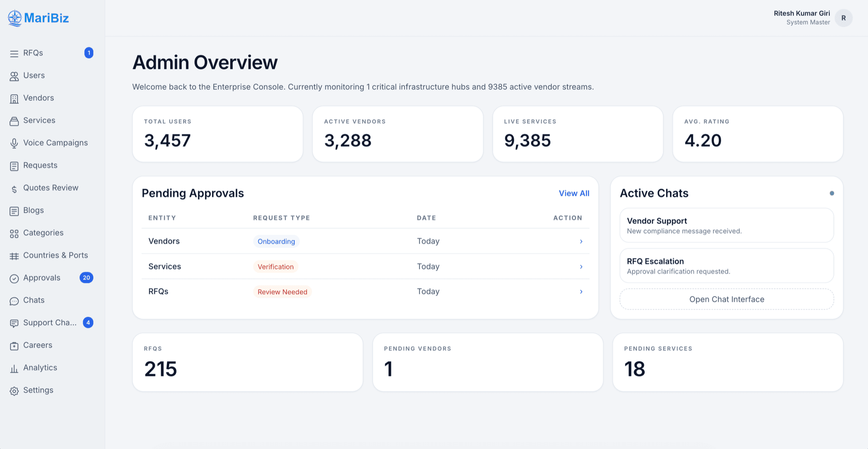Image resolution: width=868 pixels, height=449 pixels.
Task: Click the Settings gear icon
Action: [x=14, y=391]
